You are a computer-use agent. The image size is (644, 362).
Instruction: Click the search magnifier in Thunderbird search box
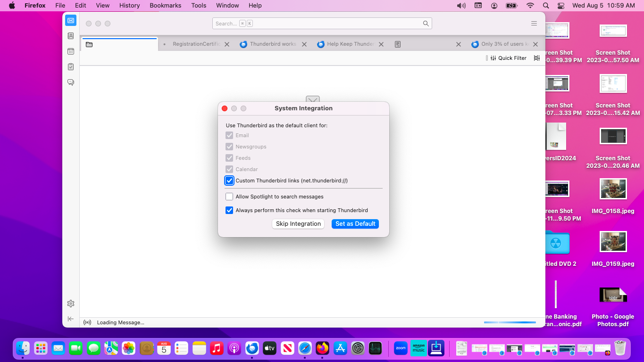tap(426, 24)
